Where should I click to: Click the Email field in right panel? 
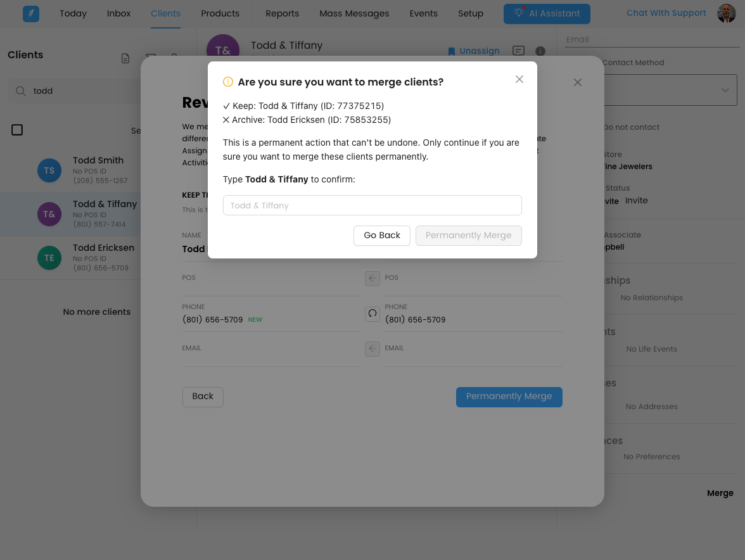[652, 40]
